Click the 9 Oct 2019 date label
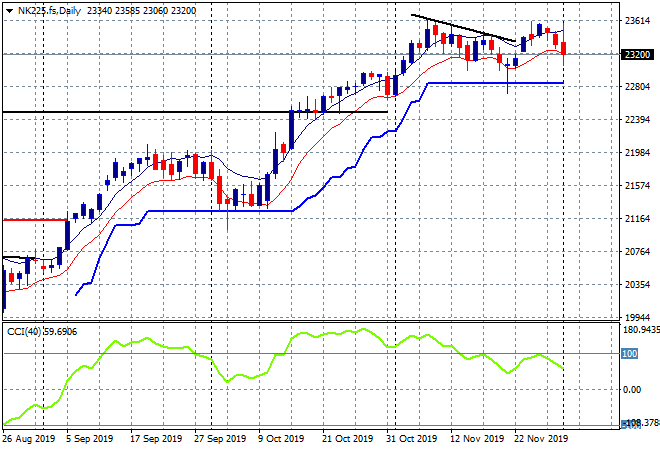 click(x=281, y=439)
